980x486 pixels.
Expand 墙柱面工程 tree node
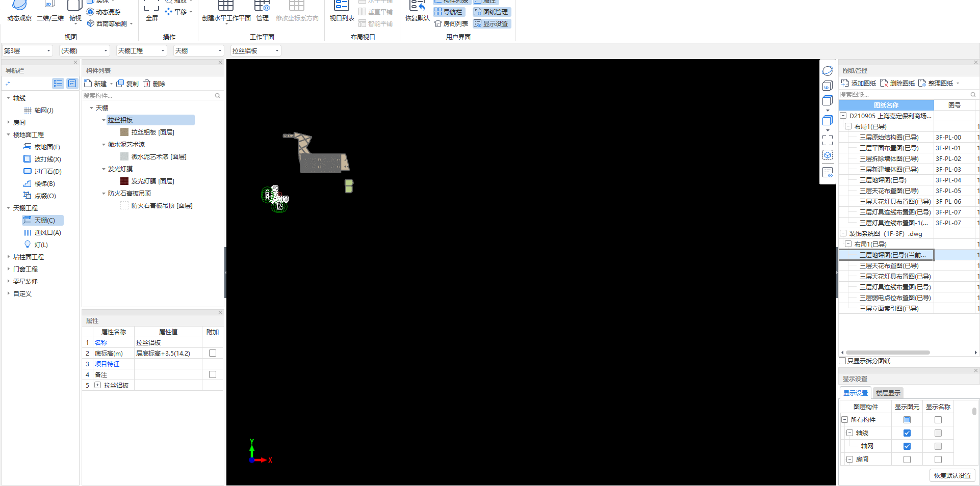[x=8, y=257]
